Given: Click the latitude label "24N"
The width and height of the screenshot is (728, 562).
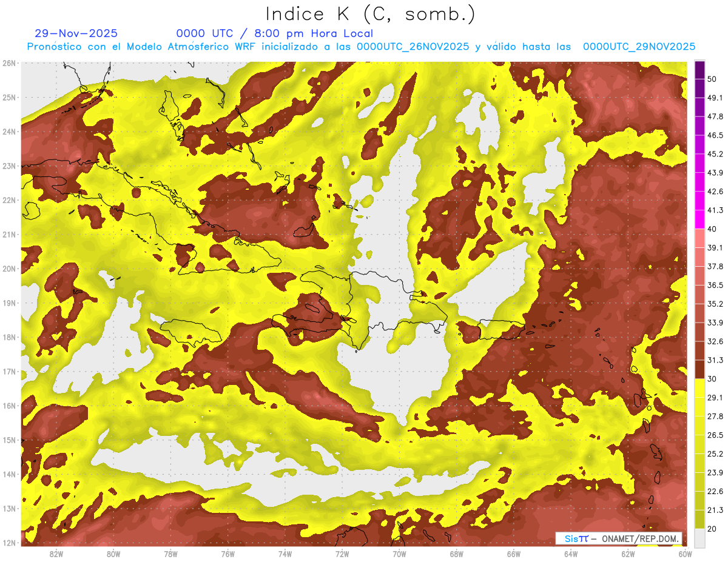Looking at the screenshot, I should tap(9, 132).
